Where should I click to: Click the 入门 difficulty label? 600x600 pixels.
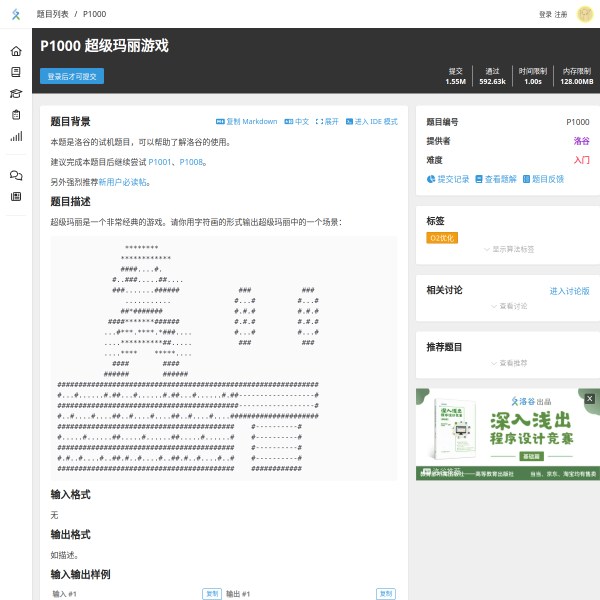[x=581, y=160]
